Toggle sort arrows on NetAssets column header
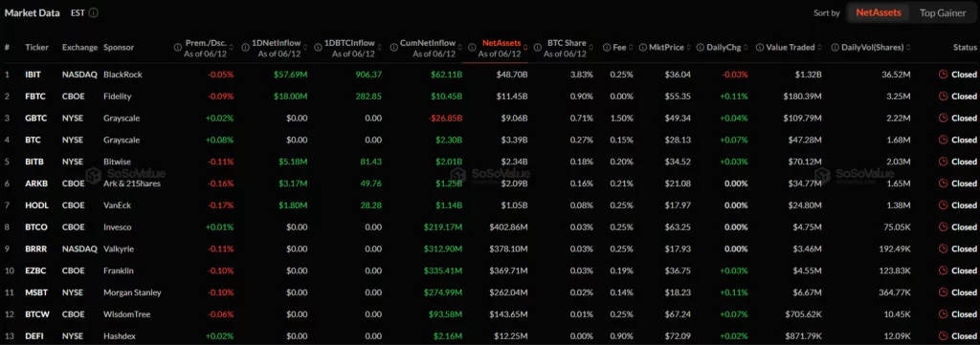 525,48
